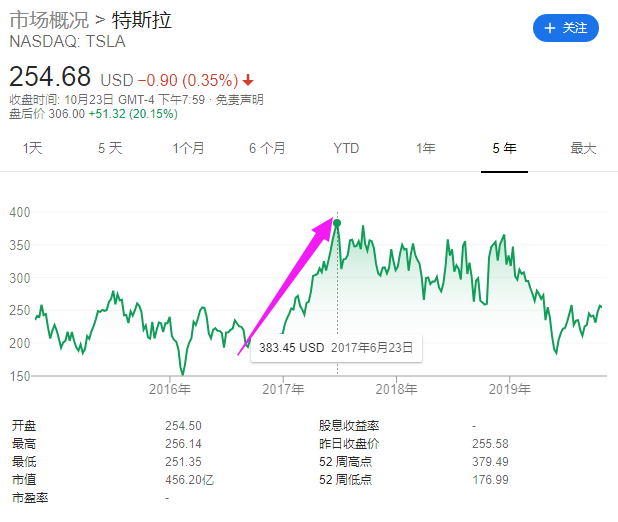The image size is (618, 522).
Task: Click the 150 y-axis label
Action: coord(20,376)
